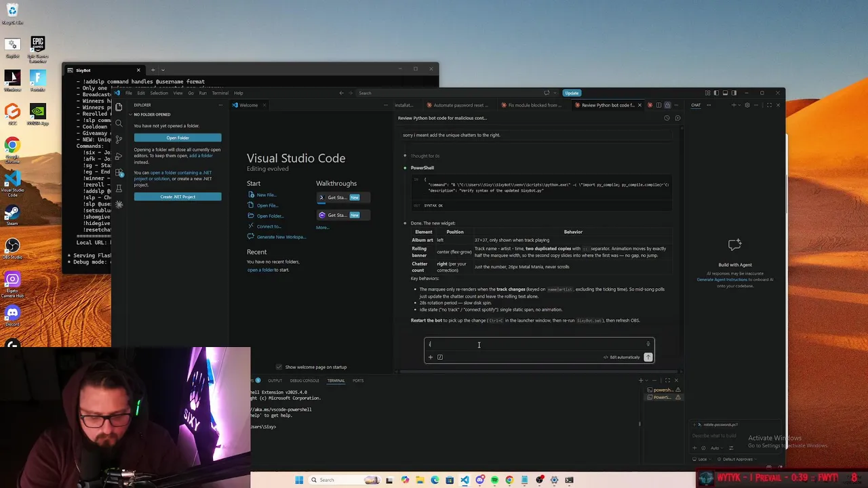
Task: Click the Explorer more actions ellipsis
Action: 220,105
